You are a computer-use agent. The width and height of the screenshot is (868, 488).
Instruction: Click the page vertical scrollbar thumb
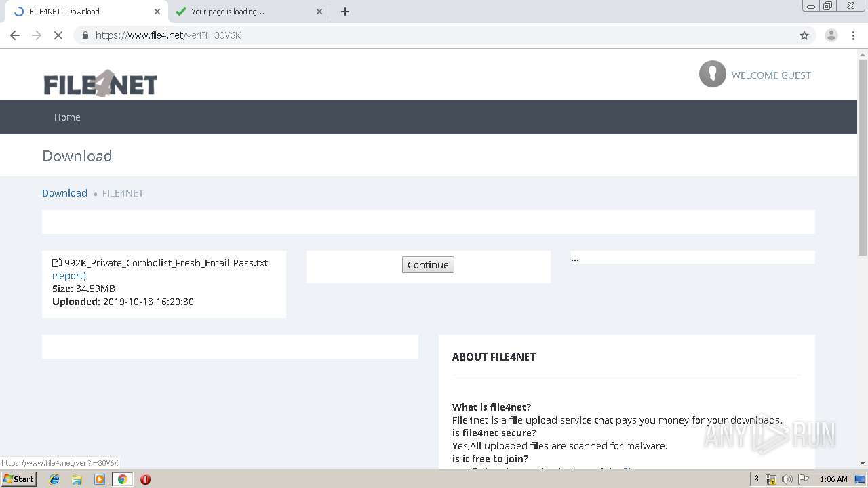[863, 158]
